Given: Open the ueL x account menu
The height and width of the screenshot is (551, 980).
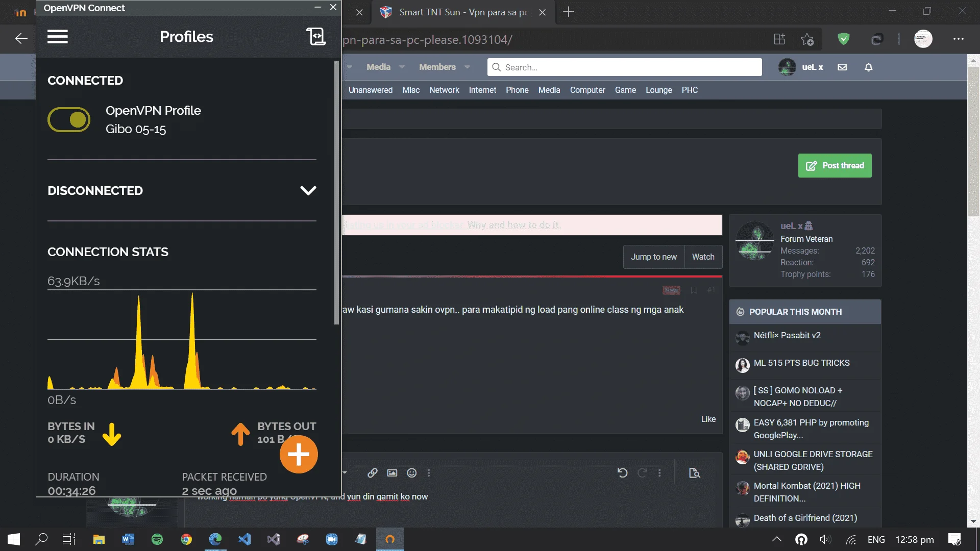Looking at the screenshot, I should coord(801,67).
